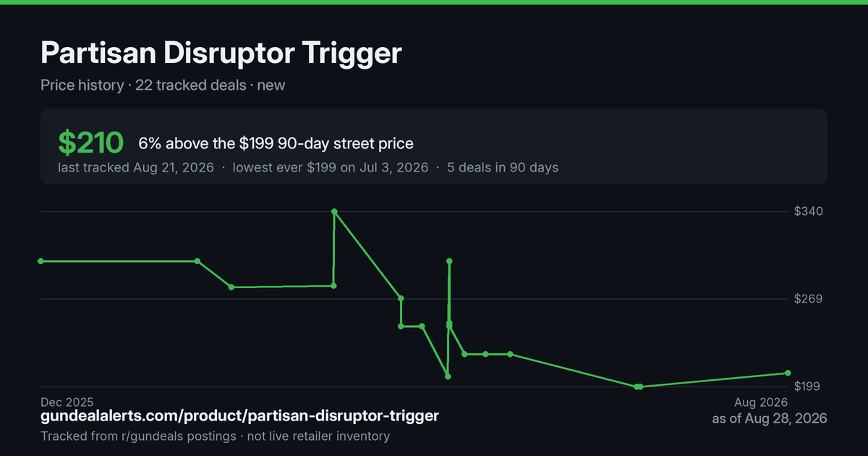
Task: Select the first data point at Dec 2025
Action: click(41, 261)
